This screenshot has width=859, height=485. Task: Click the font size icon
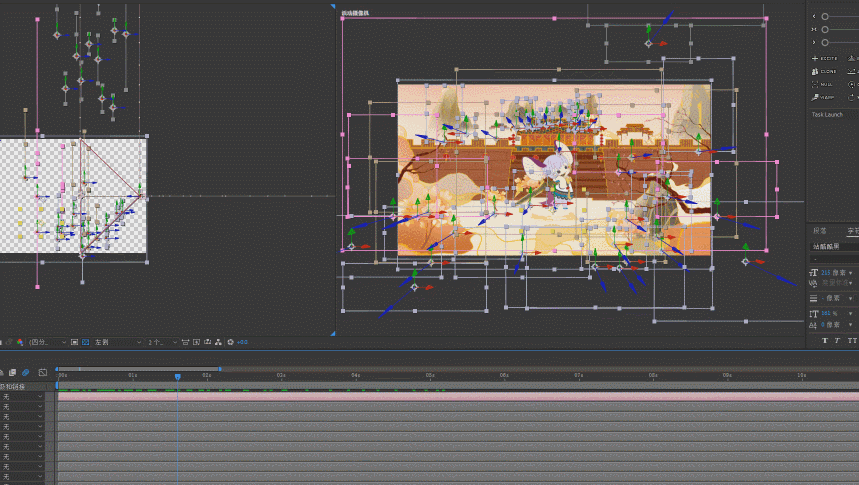[x=814, y=272]
